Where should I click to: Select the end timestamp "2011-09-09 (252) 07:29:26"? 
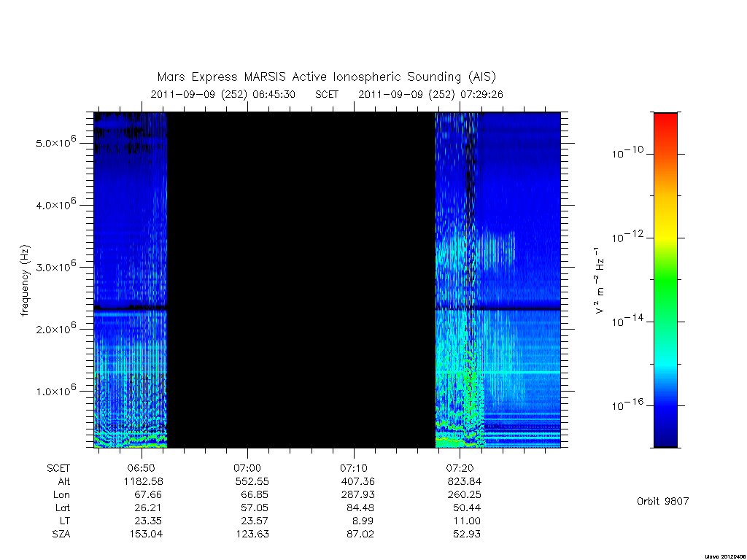(430, 94)
